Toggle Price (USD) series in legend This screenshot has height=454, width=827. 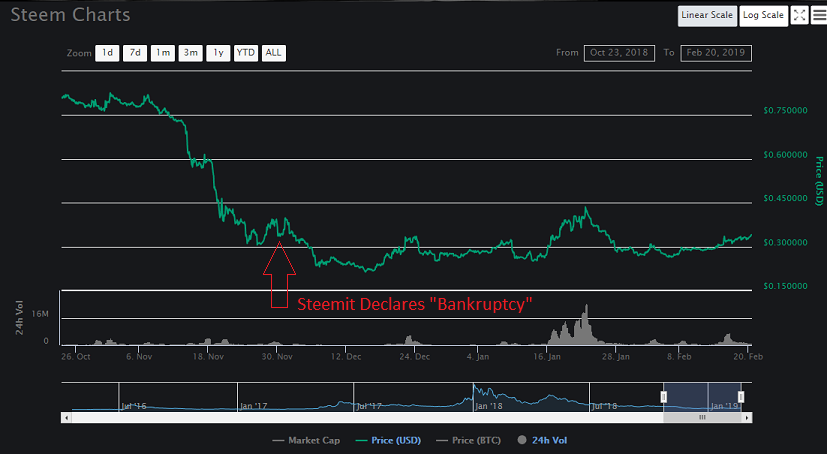tap(388, 440)
